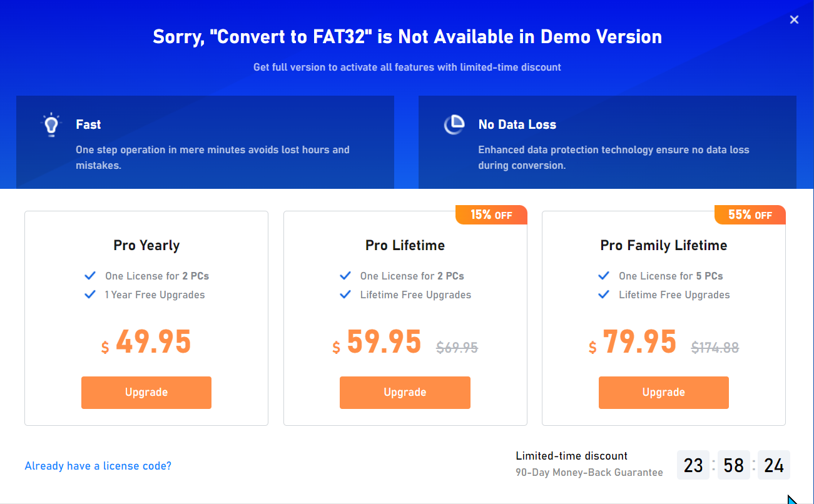Click checkmark next to Pro Yearly 2 PCs license
The image size is (814, 504).
coord(90,276)
